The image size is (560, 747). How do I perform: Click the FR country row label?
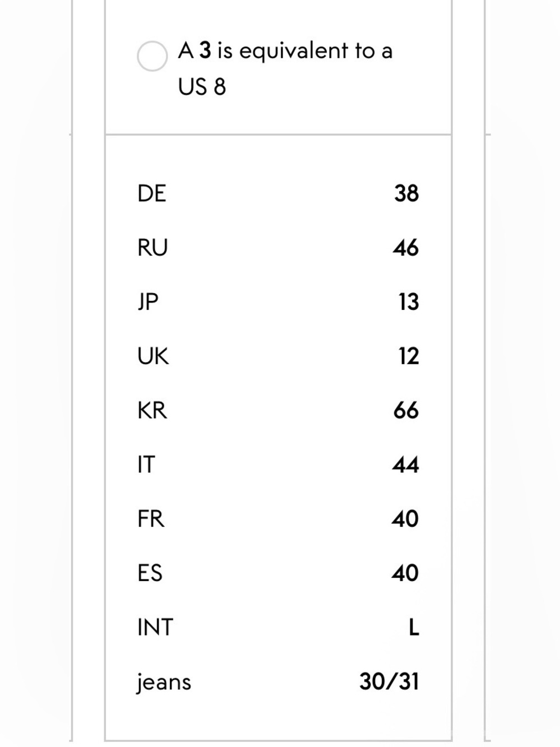coord(151,519)
